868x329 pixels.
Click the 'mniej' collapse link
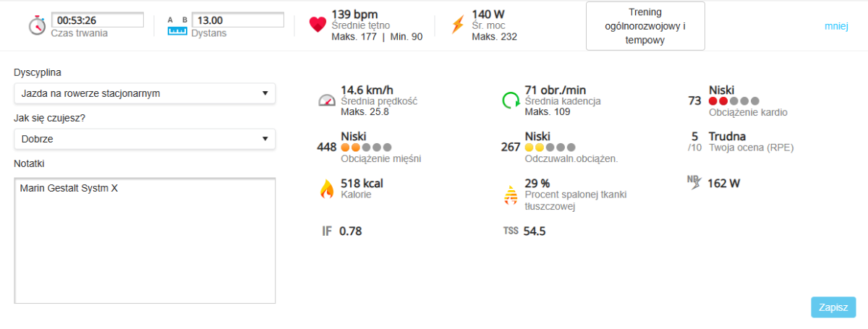coord(836,27)
